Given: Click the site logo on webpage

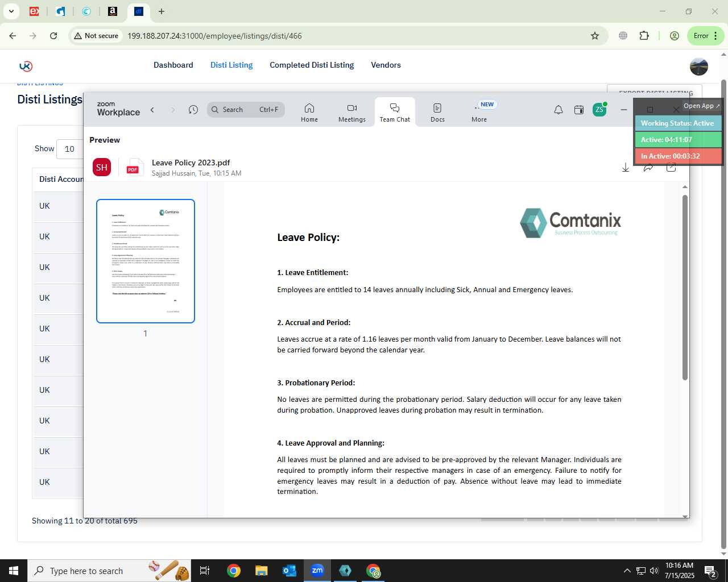Looking at the screenshot, I should point(26,66).
